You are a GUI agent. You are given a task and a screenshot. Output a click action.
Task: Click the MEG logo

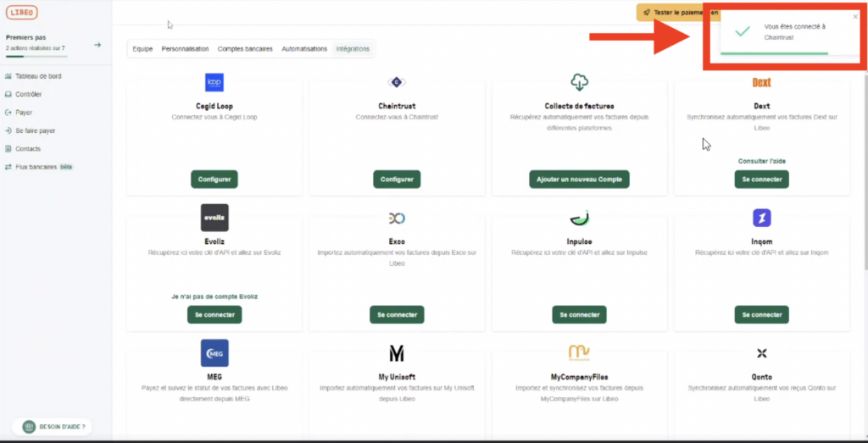click(214, 353)
